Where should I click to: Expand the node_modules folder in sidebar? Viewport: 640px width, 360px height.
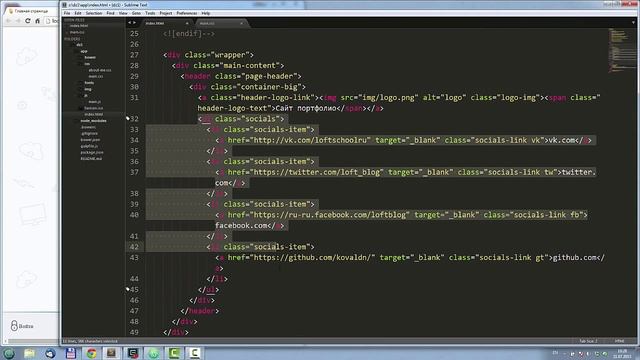pyautogui.click(x=93, y=121)
